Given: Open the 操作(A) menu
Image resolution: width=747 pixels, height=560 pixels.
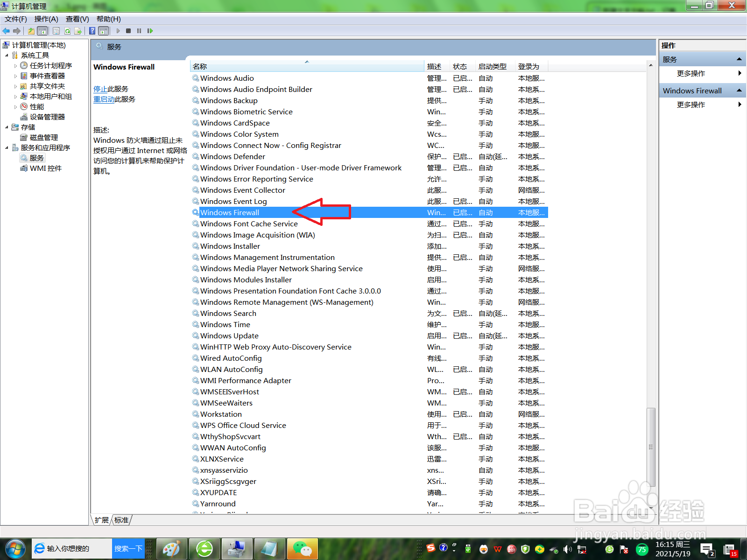Looking at the screenshot, I should 46,19.
